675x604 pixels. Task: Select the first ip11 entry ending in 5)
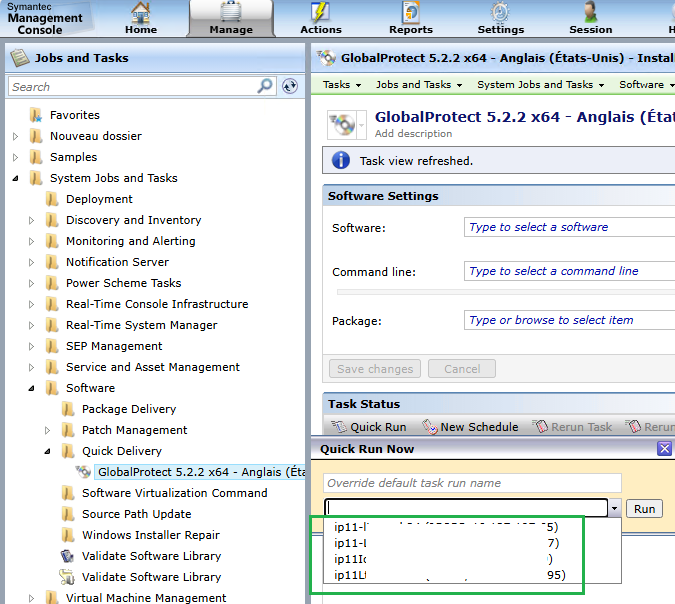point(472,527)
